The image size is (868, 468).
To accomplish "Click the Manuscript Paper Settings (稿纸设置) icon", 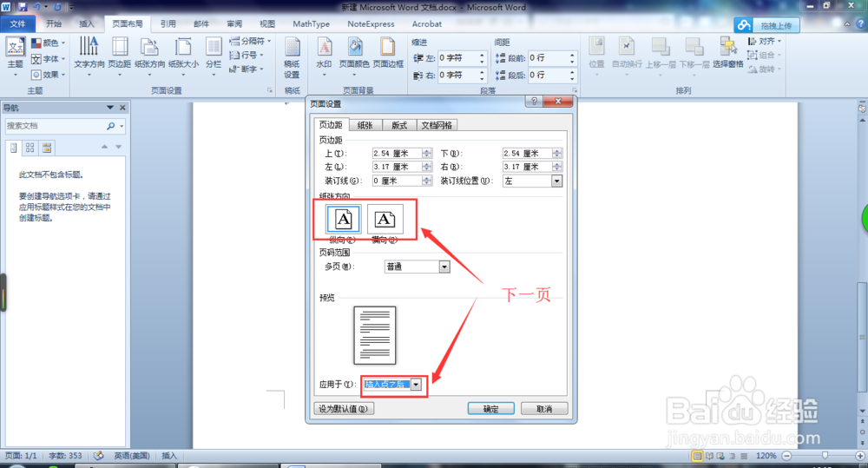I will 292,58.
